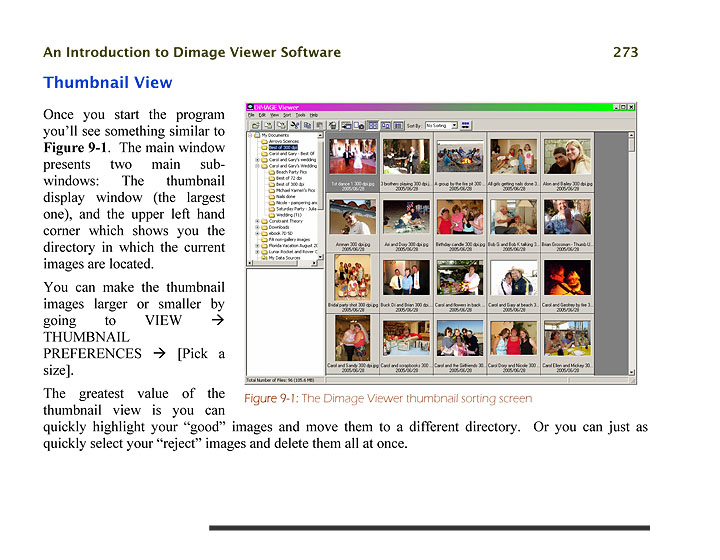Image resolution: width=720 pixels, height=560 pixels.
Task: Close the DiMAGE Viewer window
Action: click(631, 107)
